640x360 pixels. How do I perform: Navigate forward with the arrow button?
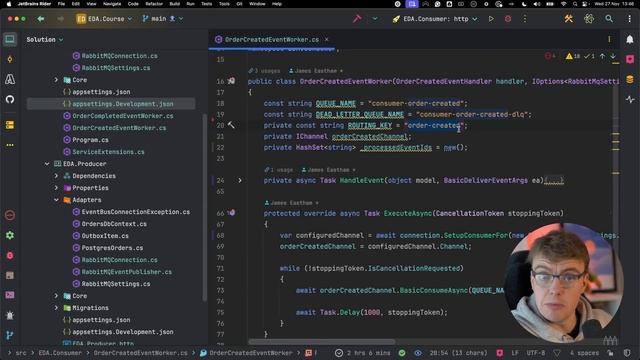tap(60, 19)
